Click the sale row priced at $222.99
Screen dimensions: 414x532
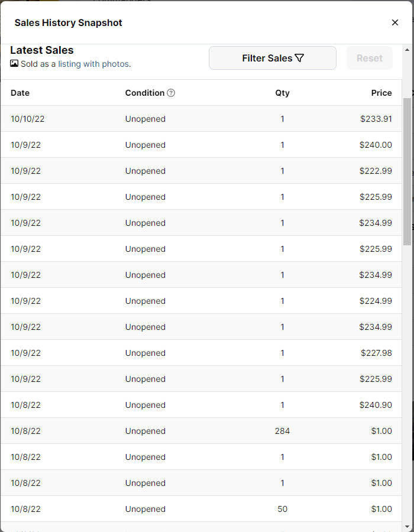201,171
